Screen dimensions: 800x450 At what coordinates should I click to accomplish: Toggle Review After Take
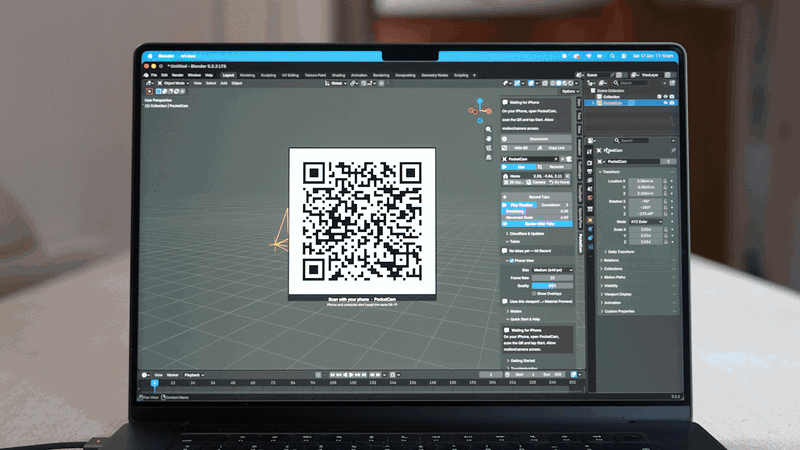coord(536,224)
